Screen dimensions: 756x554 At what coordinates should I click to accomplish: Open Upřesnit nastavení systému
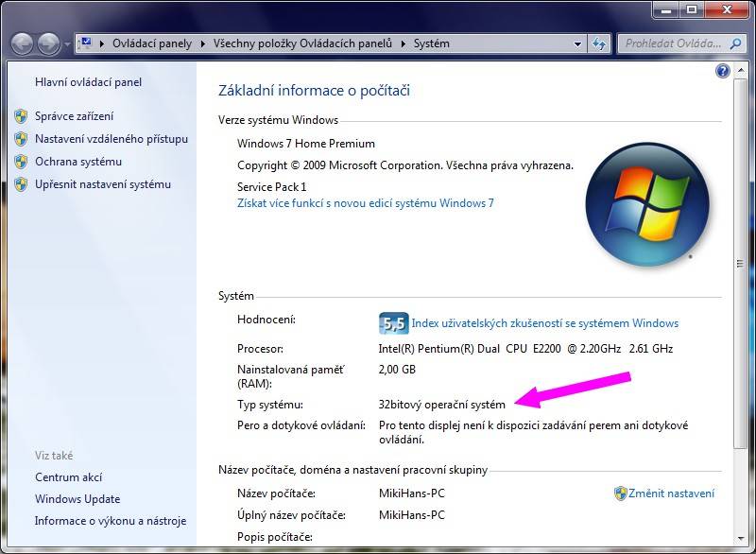(103, 184)
